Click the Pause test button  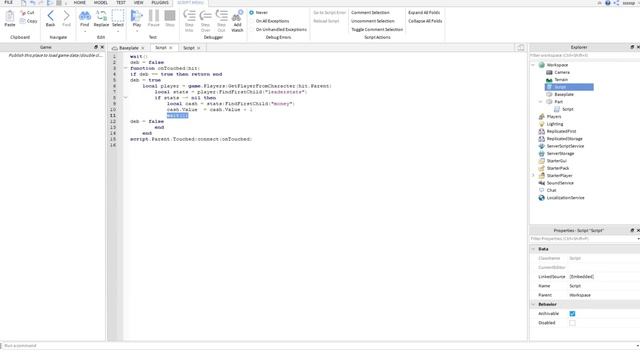click(x=153, y=16)
